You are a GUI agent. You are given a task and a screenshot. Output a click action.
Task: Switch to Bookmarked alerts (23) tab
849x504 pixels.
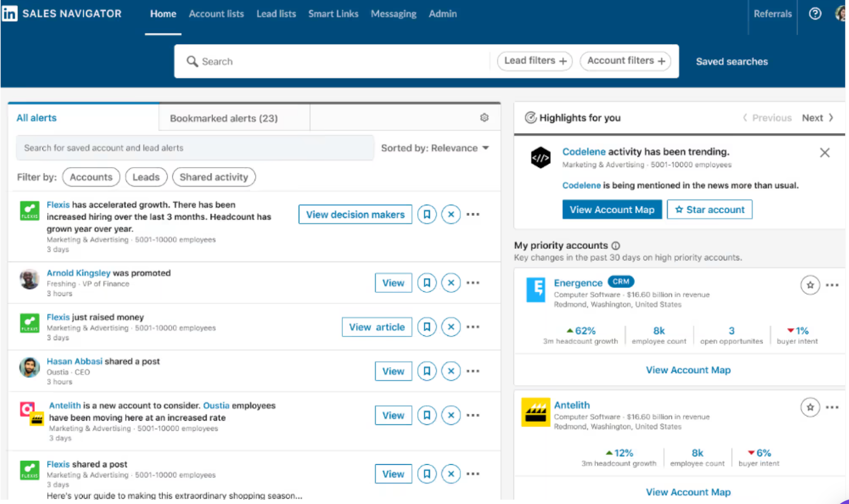[234, 117]
